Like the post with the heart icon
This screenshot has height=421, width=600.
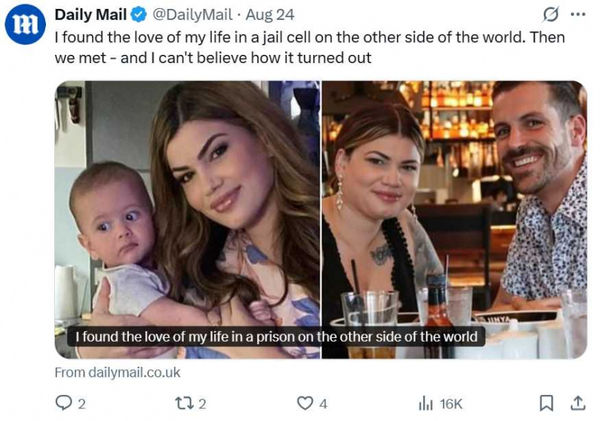tap(304, 402)
